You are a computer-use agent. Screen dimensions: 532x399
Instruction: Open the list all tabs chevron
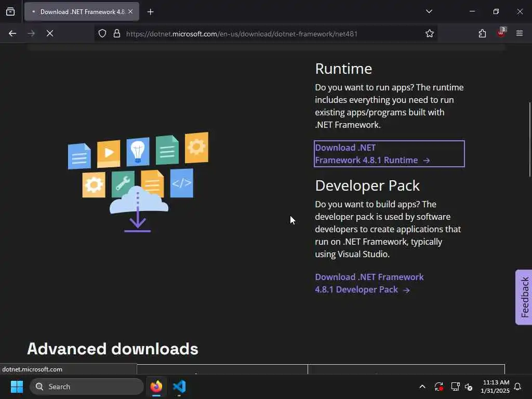[x=429, y=11]
